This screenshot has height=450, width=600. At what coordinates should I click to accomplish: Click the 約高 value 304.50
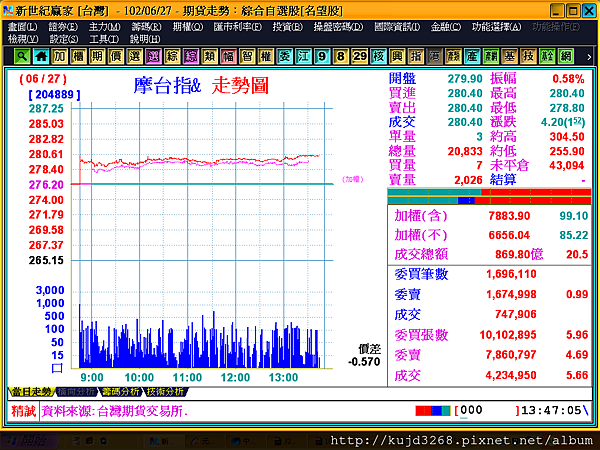[x=567, y=137]
